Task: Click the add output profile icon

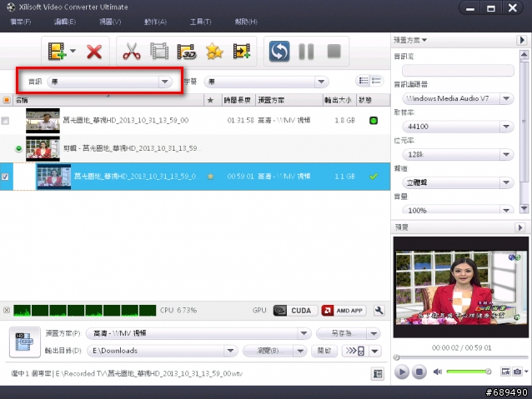Action: [242, 52]
